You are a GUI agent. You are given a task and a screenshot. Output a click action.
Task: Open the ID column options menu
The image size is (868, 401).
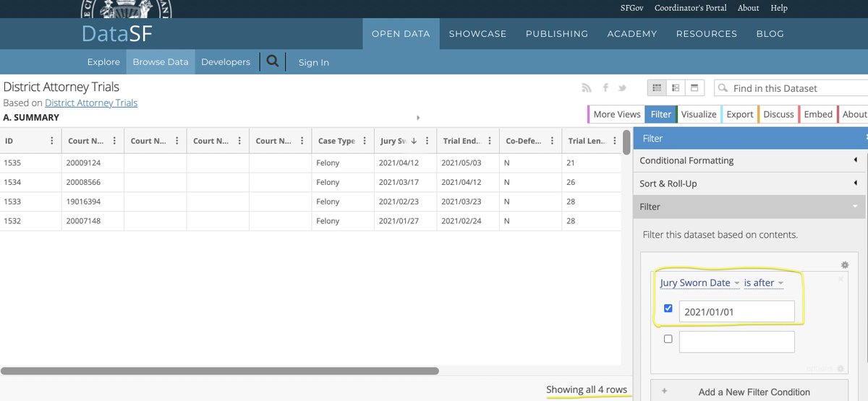52,141
